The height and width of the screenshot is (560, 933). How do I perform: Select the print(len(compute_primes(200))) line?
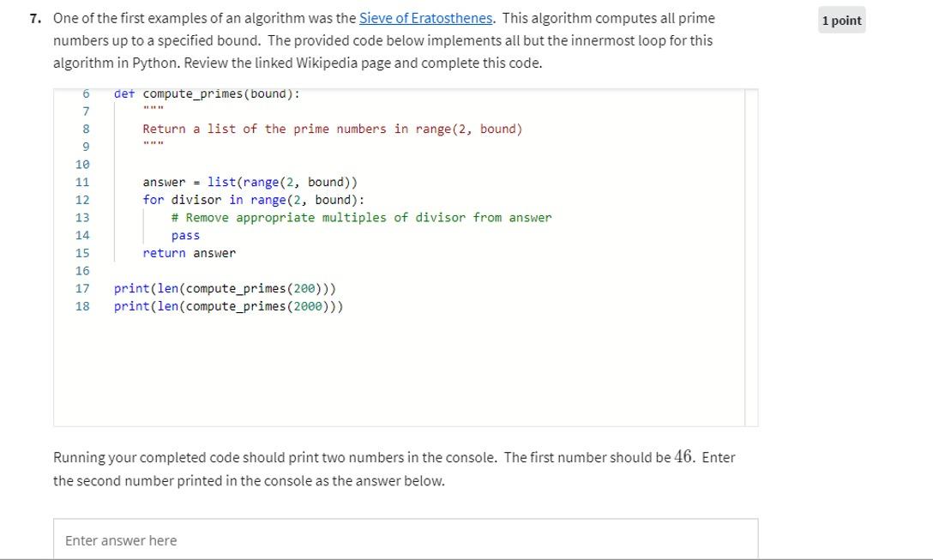pos(226,288)
